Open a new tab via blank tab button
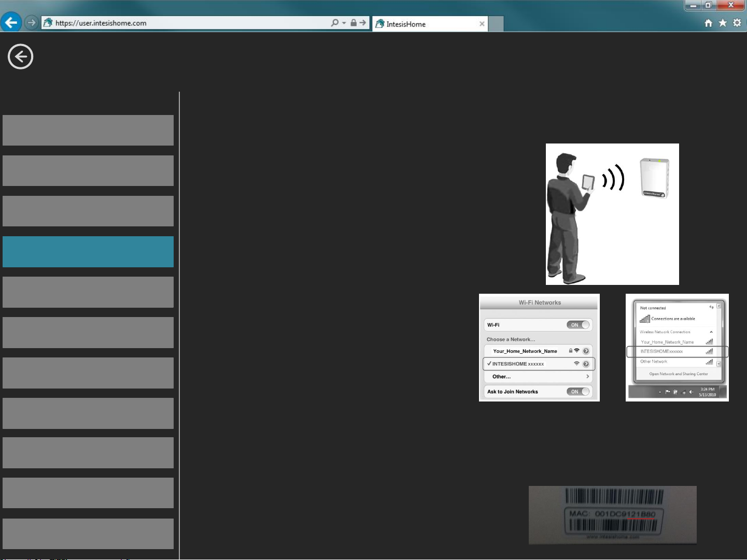Viewport: 747px width, 560px height. coord(496,24)
